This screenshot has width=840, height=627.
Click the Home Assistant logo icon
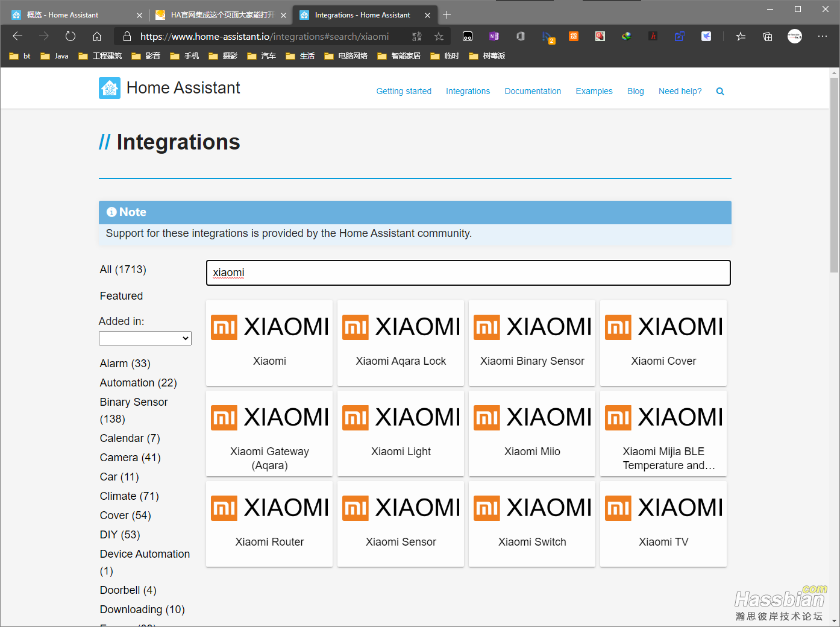tap(110, 88)
